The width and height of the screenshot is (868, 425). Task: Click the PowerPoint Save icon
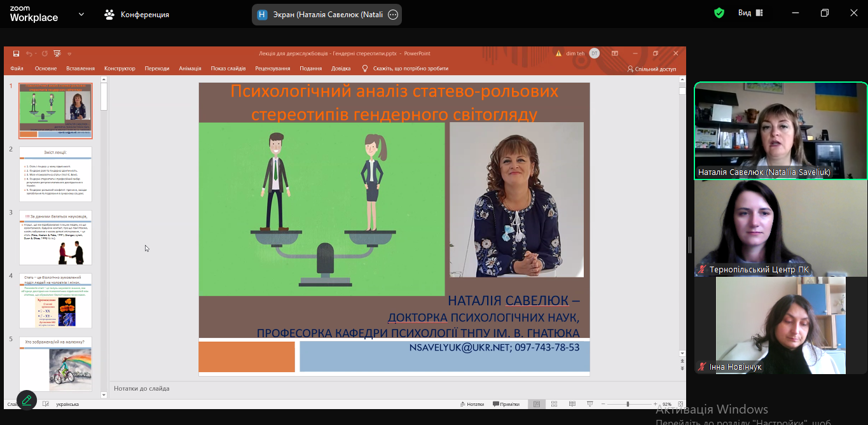(17, 54)
